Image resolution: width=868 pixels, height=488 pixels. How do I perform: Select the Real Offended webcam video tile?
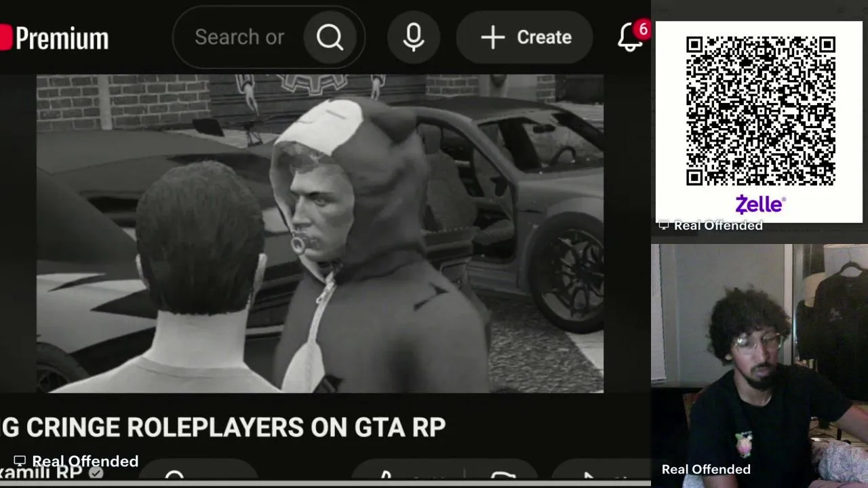pos(759,366)
